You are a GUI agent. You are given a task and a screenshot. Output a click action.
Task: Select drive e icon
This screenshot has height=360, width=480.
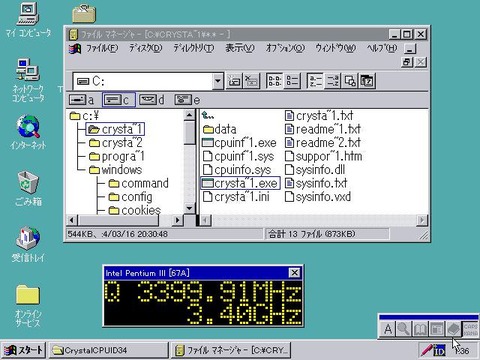[187, 100]
